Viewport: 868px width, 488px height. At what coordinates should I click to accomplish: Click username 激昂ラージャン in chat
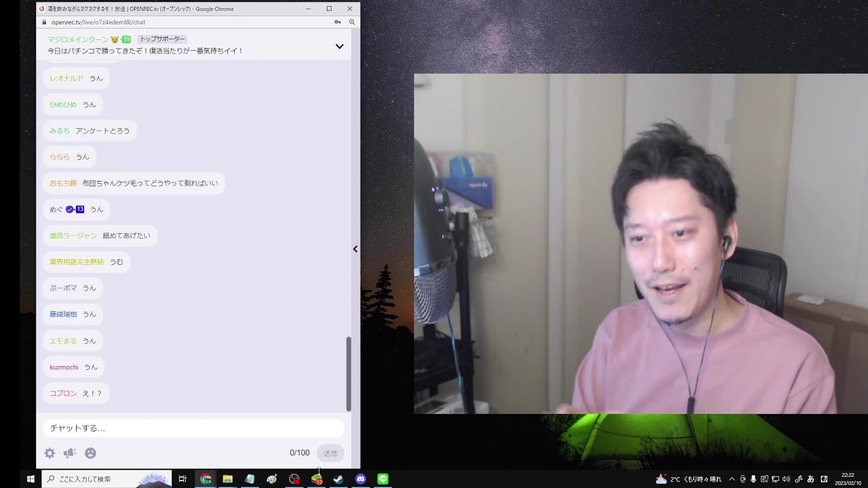click(73, 236)
